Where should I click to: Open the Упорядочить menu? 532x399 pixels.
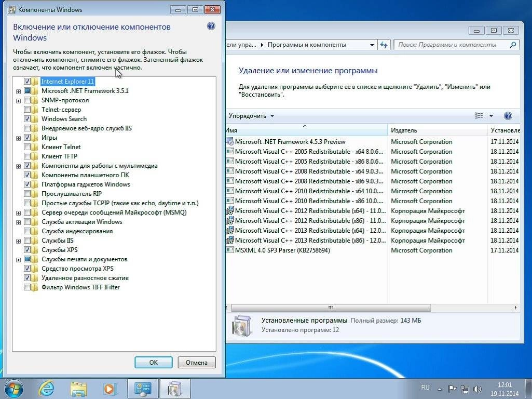point(251,116)
